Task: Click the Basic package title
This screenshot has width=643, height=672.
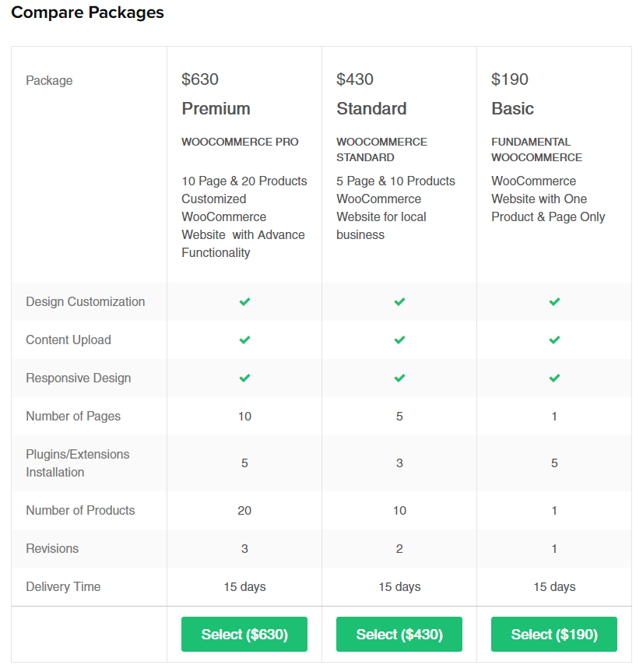Action: tap(512, 109)
